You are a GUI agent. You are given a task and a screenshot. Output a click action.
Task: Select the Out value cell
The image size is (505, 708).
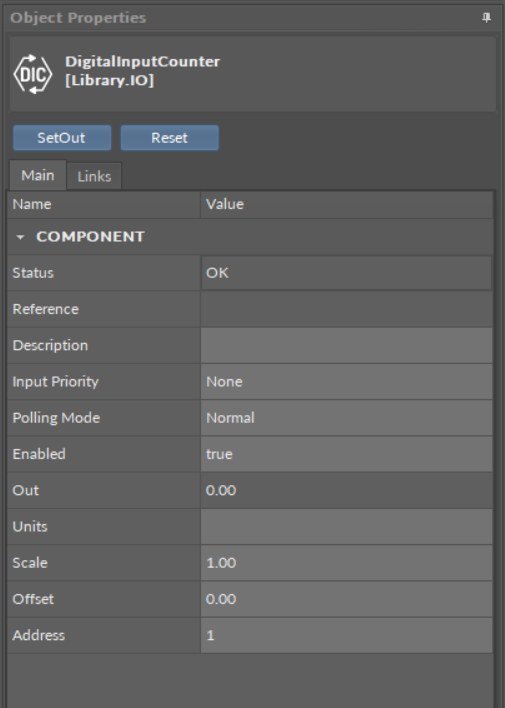coord(346,490)
